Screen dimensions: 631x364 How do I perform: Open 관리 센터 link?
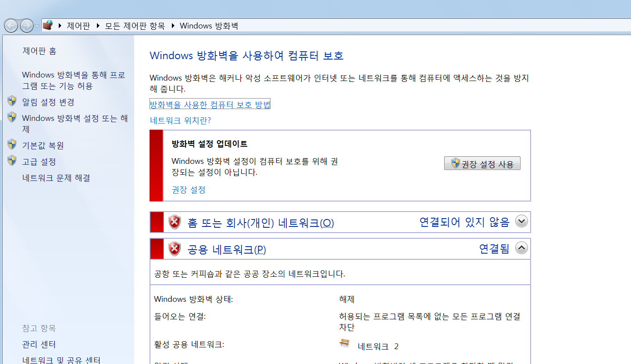click(39, 345)
